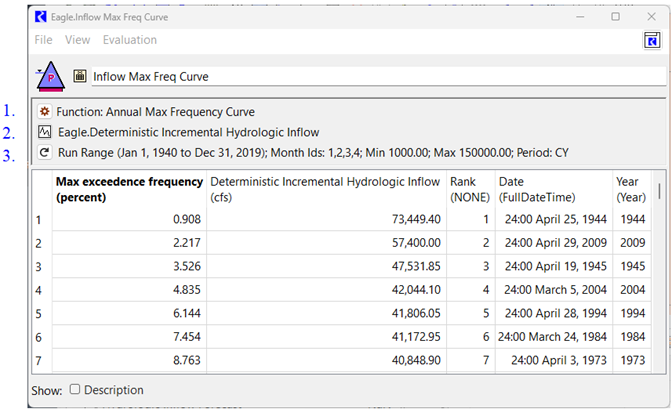Toggle the Description checkbox
Screen dimensions: 672x409
pos(74,390)
